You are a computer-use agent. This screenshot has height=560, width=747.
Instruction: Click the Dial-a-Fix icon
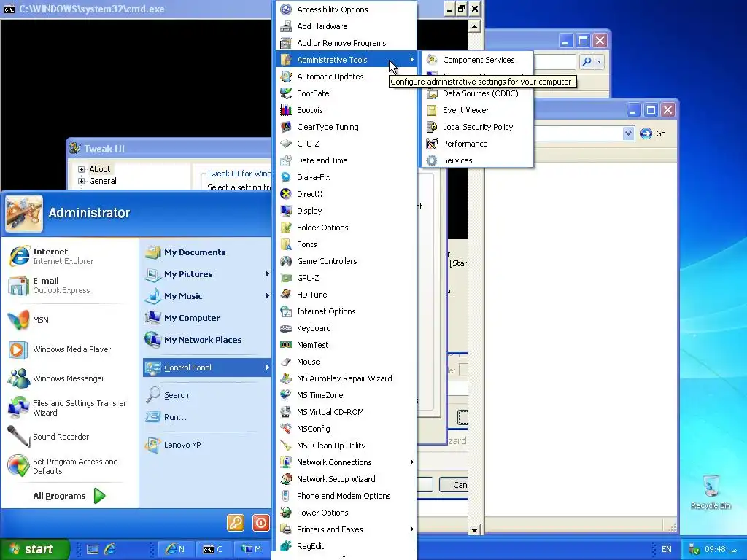pos(286,177)
